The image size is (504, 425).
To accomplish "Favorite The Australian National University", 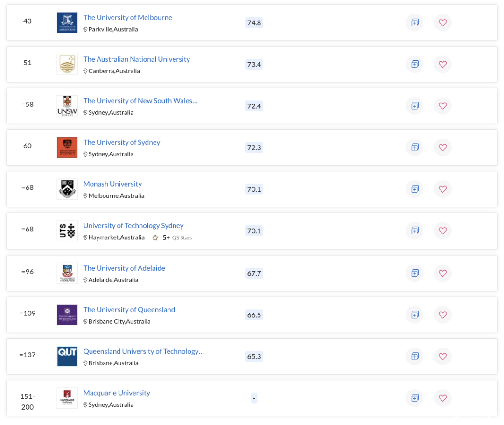I will 442,64.
